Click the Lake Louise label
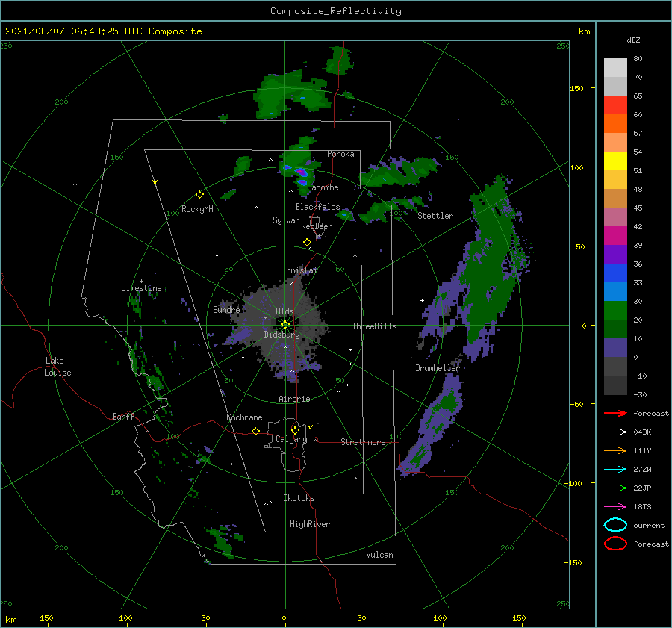The image size is (672, 628). (x=57, y=367)
